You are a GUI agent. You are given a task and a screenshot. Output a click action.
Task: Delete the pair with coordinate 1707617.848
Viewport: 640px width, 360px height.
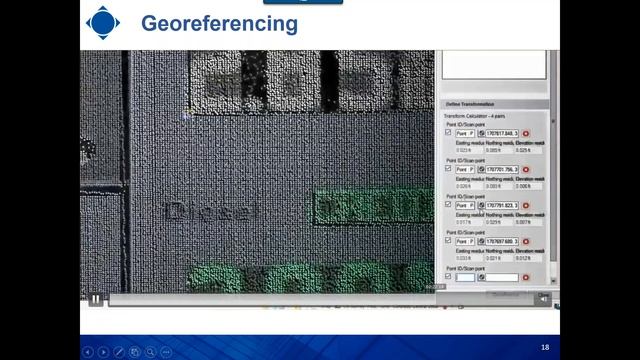tap(526, 133)
